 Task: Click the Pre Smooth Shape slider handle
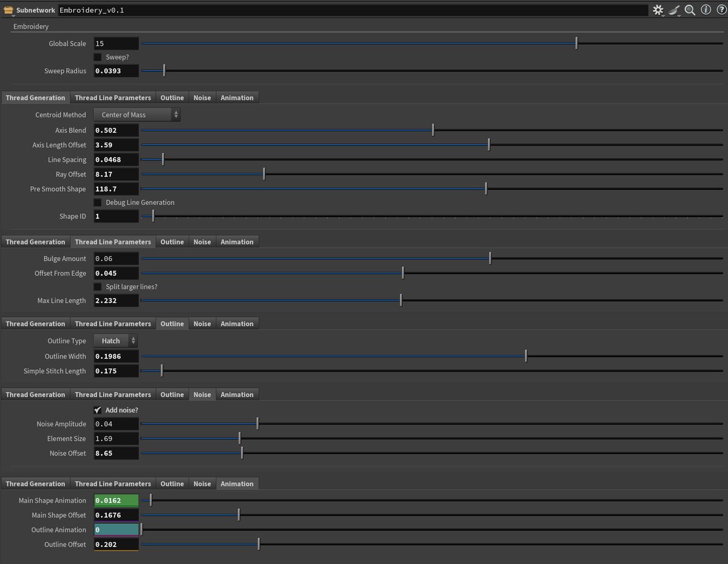(486, 189)
